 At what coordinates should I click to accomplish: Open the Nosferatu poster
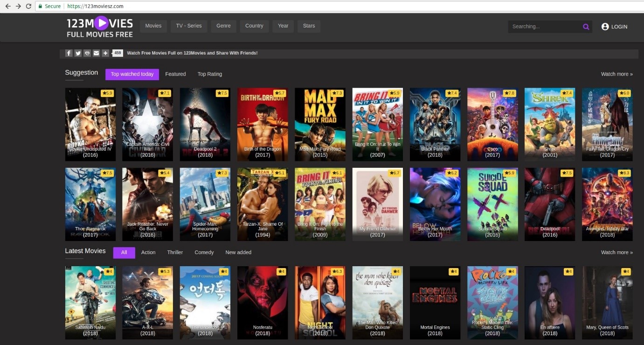[x=263, y=303]
